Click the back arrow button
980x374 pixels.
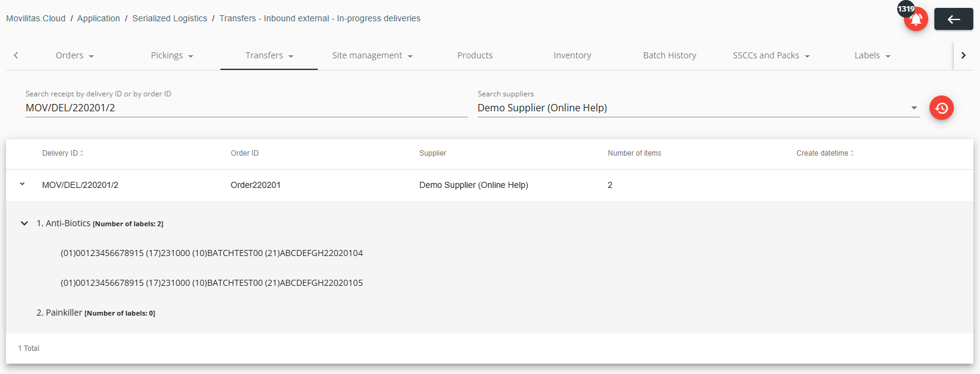tap(954, 19)
